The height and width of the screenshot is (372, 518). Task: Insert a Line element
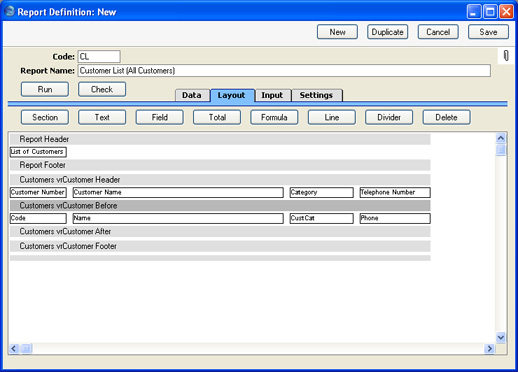[x=332, y=117]
